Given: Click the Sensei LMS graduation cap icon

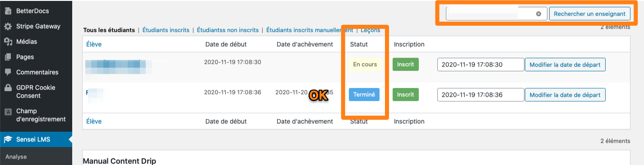Looking at the screenshot, I should [8, 140].
